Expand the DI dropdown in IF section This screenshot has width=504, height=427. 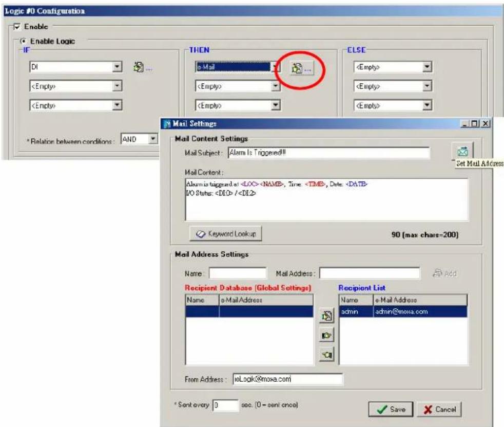118,67
